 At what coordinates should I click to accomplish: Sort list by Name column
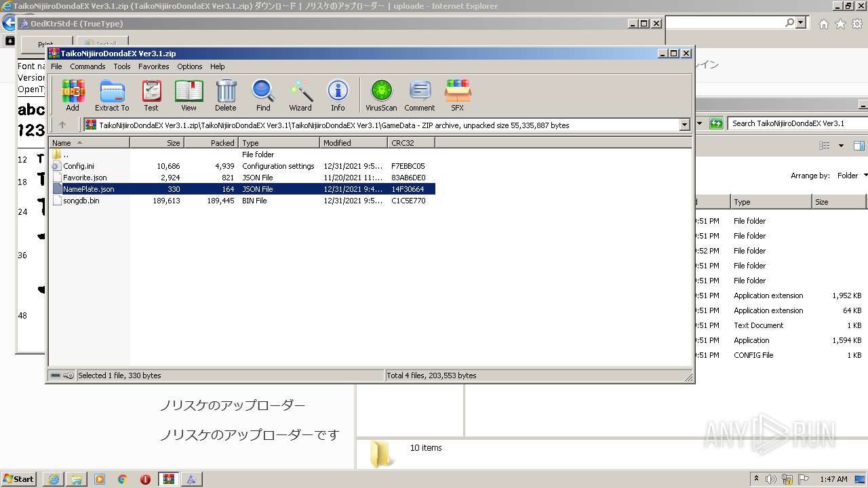tap(89, 143)
